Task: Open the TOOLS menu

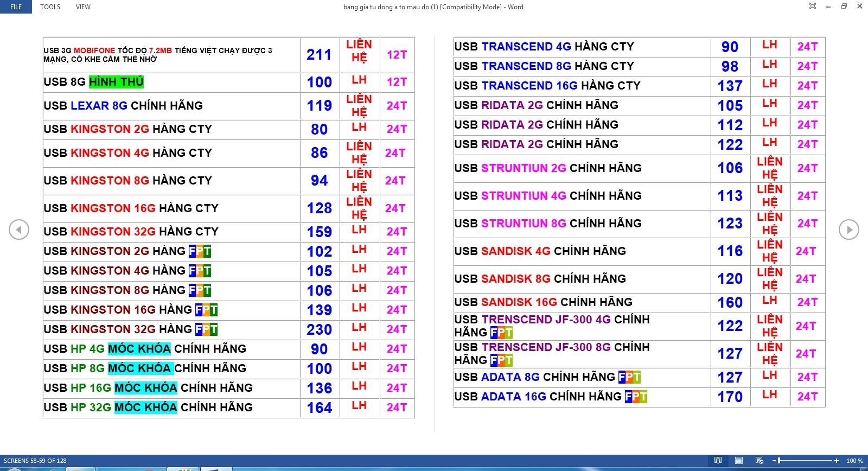Action: coord(50,7)
